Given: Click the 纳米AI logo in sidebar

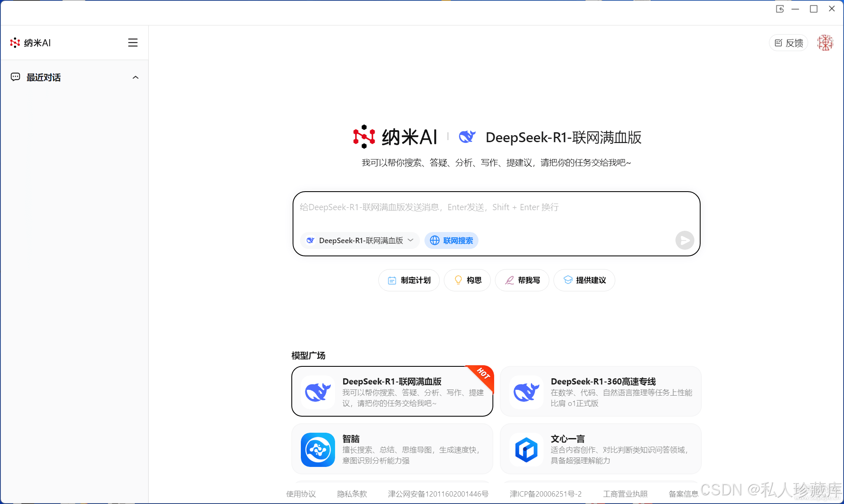Looking at the screenshot, I should tap(30, 43).
